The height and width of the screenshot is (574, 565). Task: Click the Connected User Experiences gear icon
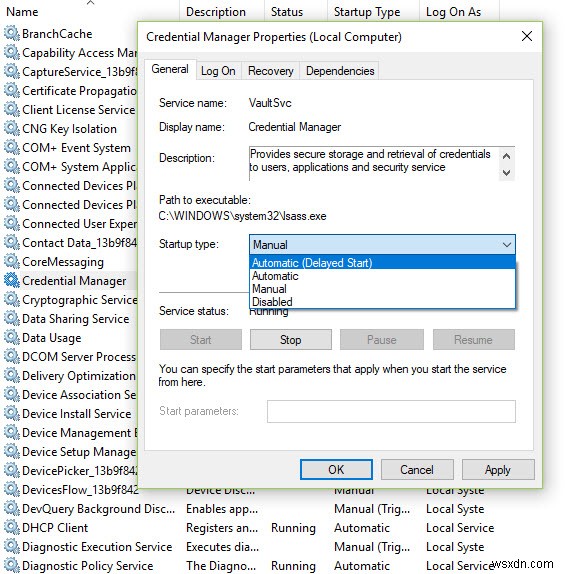[12, 223]
